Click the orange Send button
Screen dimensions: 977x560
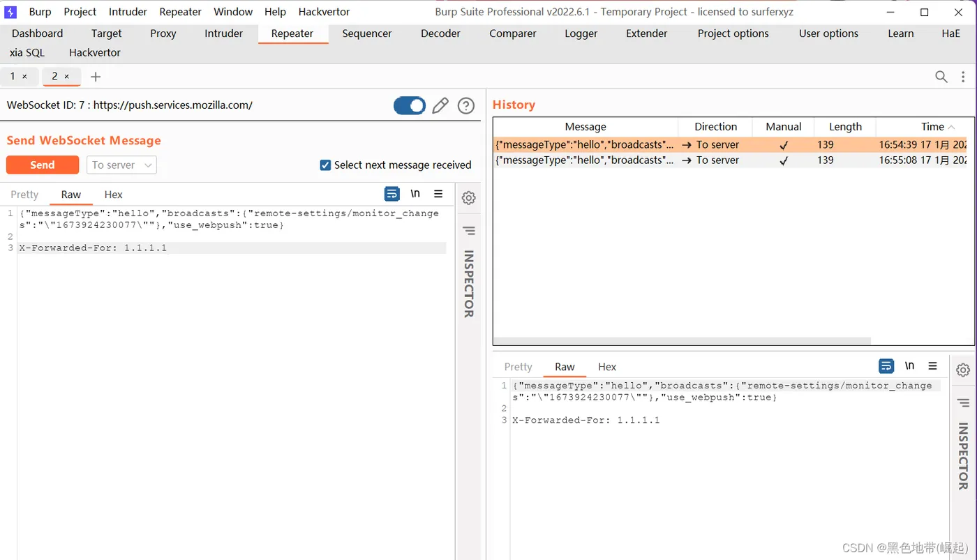click(42, 165)
